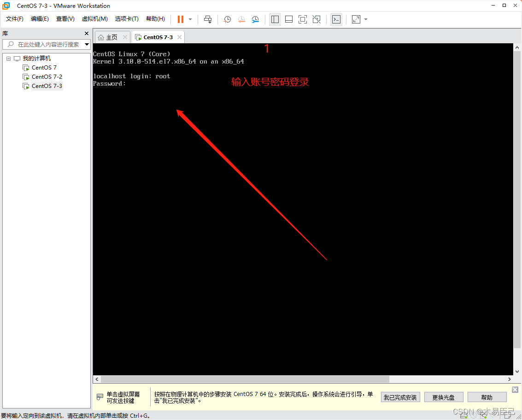Screen dimensions: 522x420
Task: Open the 文件(F) menu
Action: (x=15, y=19)
